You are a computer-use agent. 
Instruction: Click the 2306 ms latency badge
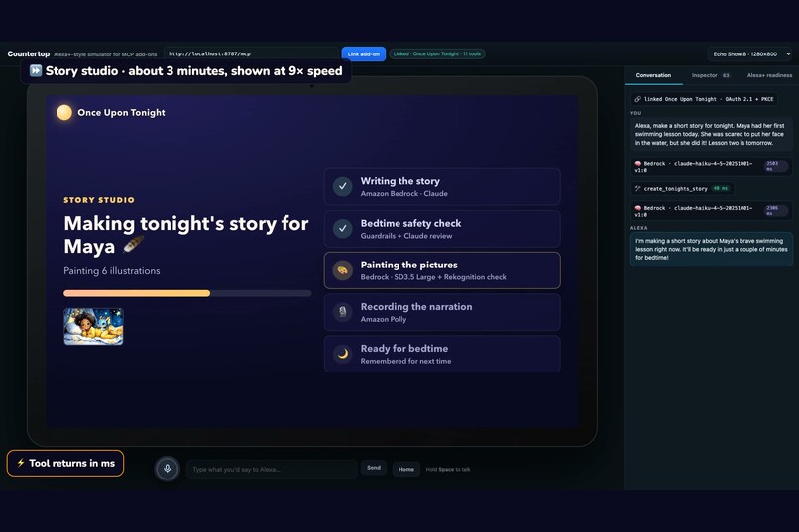pos(775,210)
